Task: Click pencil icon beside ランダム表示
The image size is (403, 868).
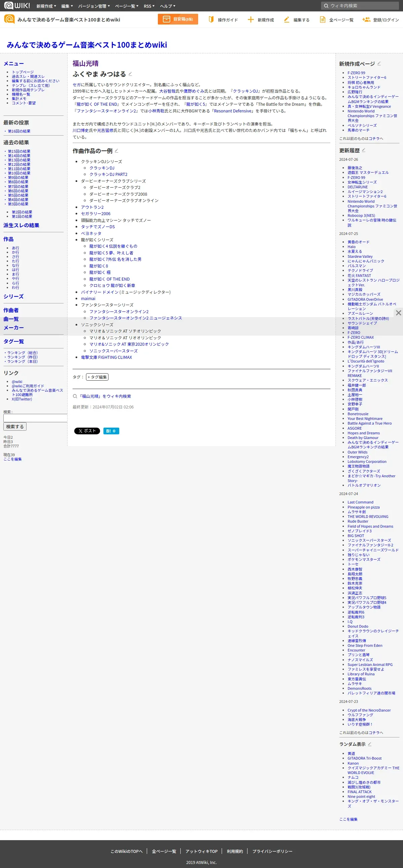Action: [x=370, y=744]
